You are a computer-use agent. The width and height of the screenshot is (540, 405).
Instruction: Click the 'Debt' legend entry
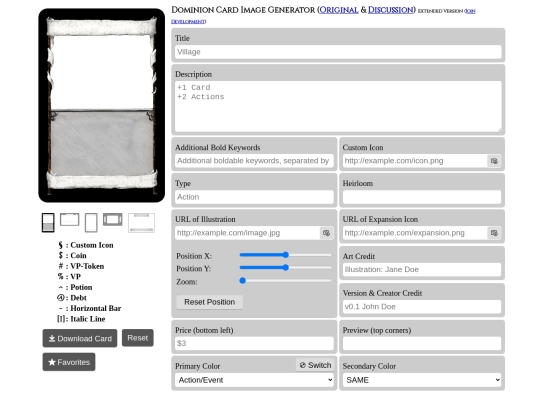pyautogui.click(x=72, y=298)
